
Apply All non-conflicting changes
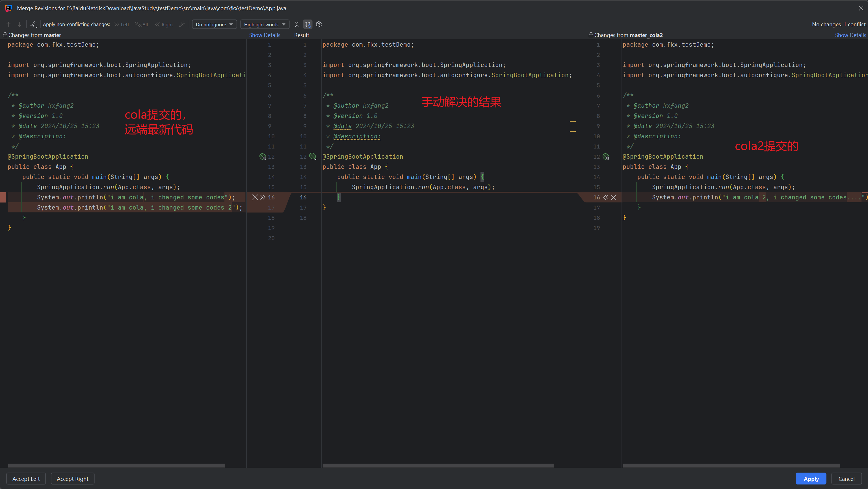click(x=142, y=24)
